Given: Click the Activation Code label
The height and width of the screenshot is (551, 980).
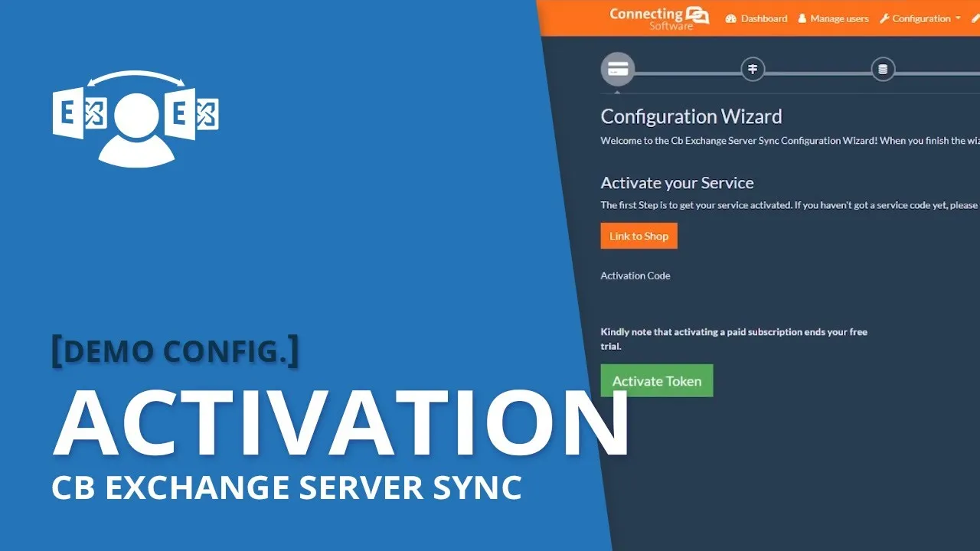Looking at the screenshot, I should [x=635, y=275].
